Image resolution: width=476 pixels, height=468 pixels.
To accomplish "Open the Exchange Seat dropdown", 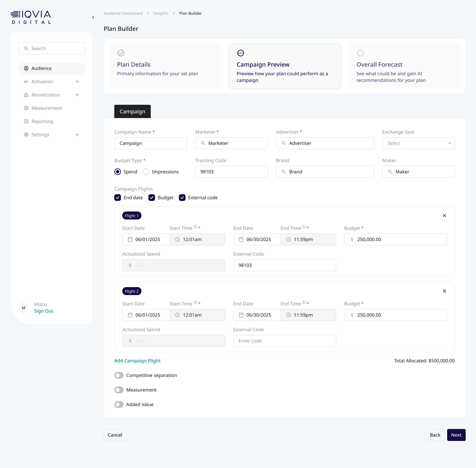I will (x=418, y=143).
